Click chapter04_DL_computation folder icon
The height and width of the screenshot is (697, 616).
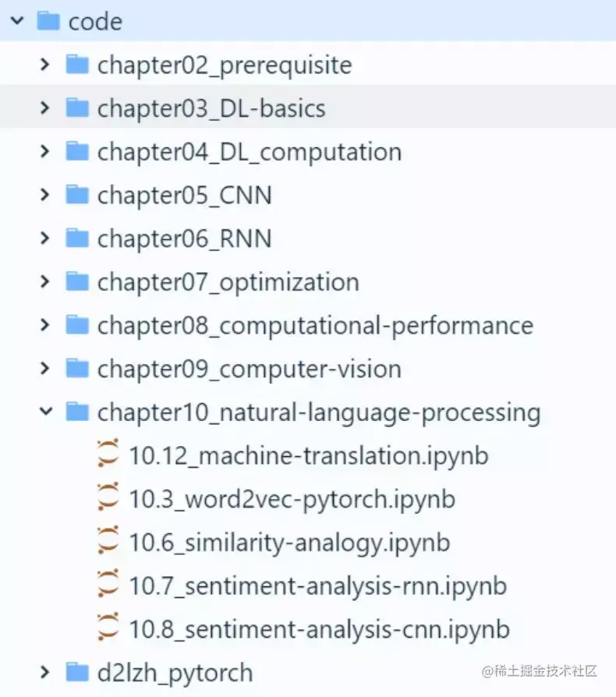(x=77, y=151)
